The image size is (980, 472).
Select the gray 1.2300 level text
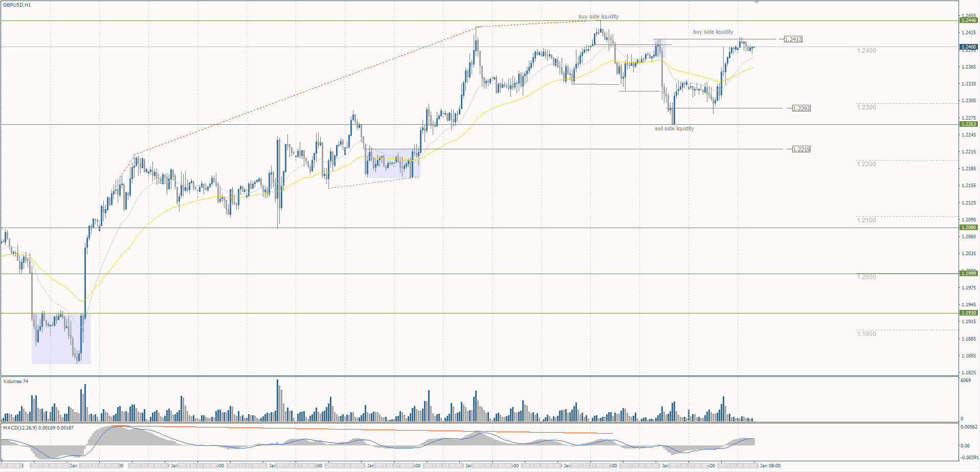(866, 107)
